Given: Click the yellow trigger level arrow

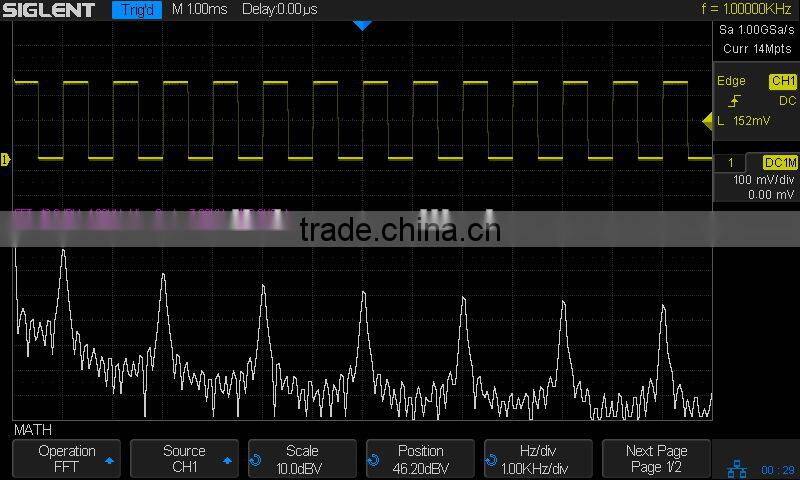Looking at the screenshot, I should pos(707,121).
